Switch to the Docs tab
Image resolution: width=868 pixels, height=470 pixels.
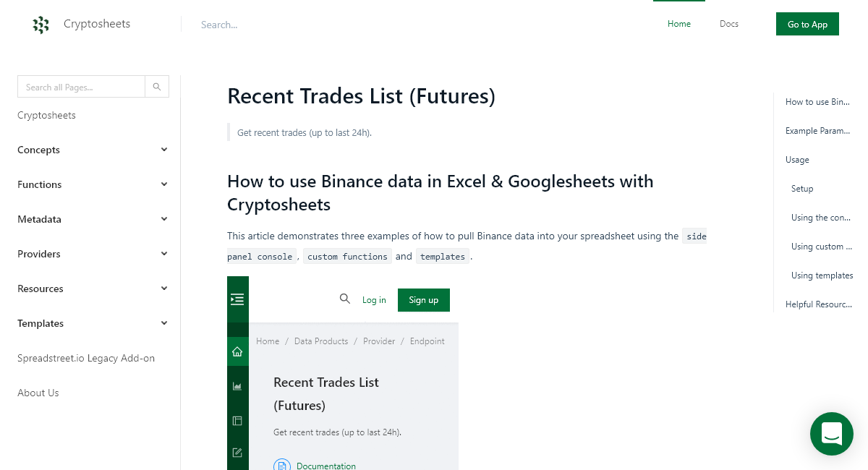[728, 24]
